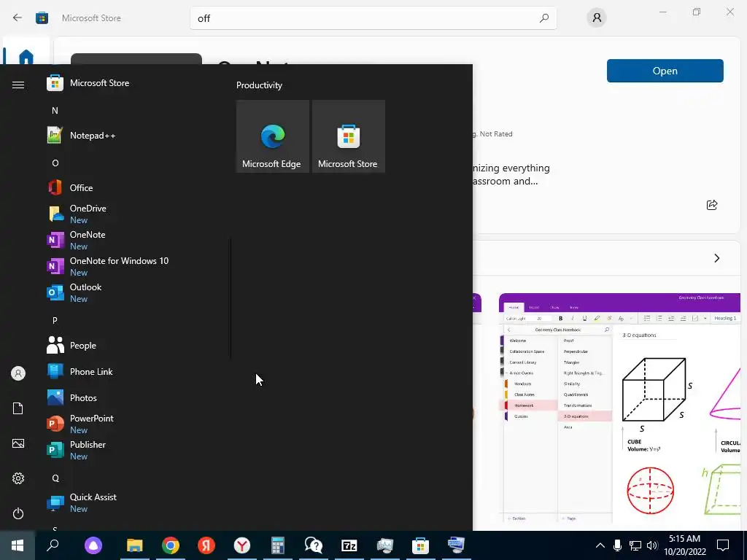This screenshot has width=747, height=560.
Task: Open the network tray icon
Action: pos(635,545)
